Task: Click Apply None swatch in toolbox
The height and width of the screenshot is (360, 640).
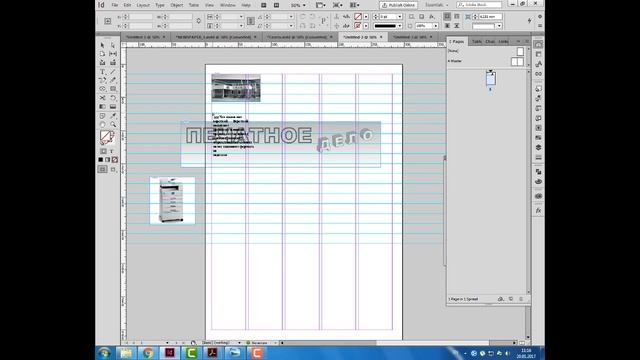Action: click(x=115, y=160)
